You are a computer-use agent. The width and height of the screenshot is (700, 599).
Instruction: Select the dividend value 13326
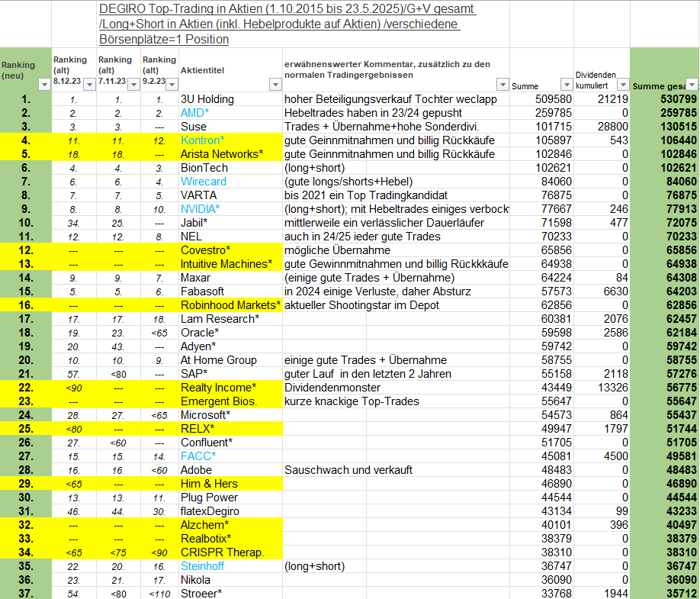click(x=612, y=388)
